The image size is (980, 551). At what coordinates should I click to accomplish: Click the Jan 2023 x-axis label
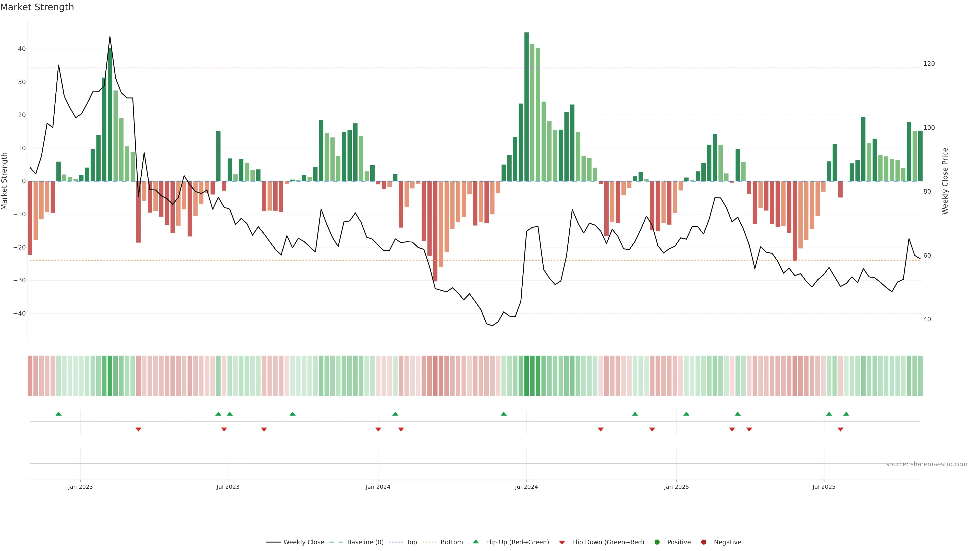click(x=80, y=487)
